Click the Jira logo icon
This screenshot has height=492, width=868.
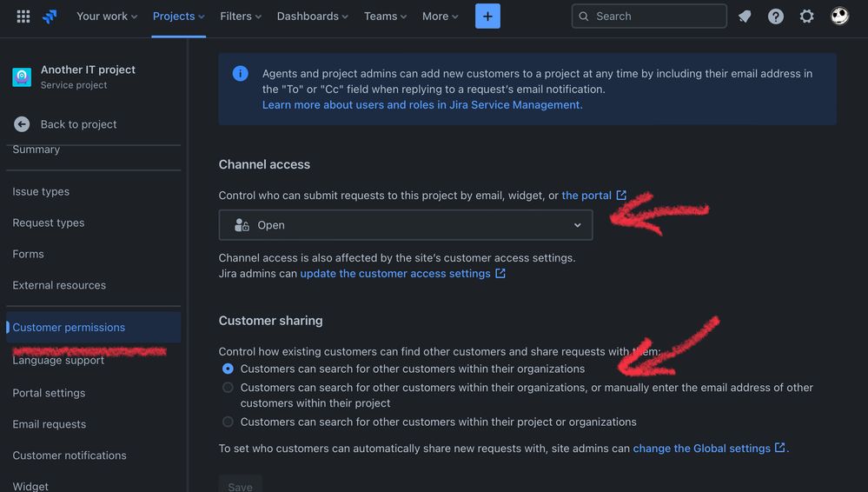[x=50, y=16]
